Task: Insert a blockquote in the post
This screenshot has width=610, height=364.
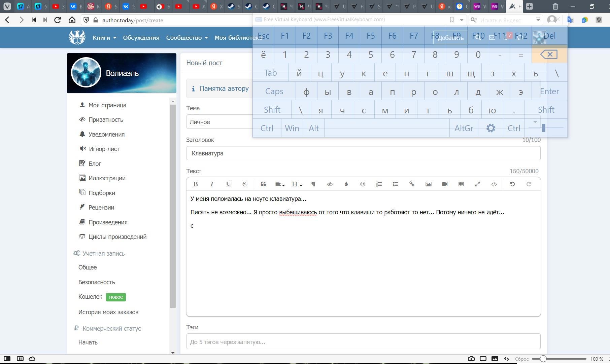Action: point(263,184)
